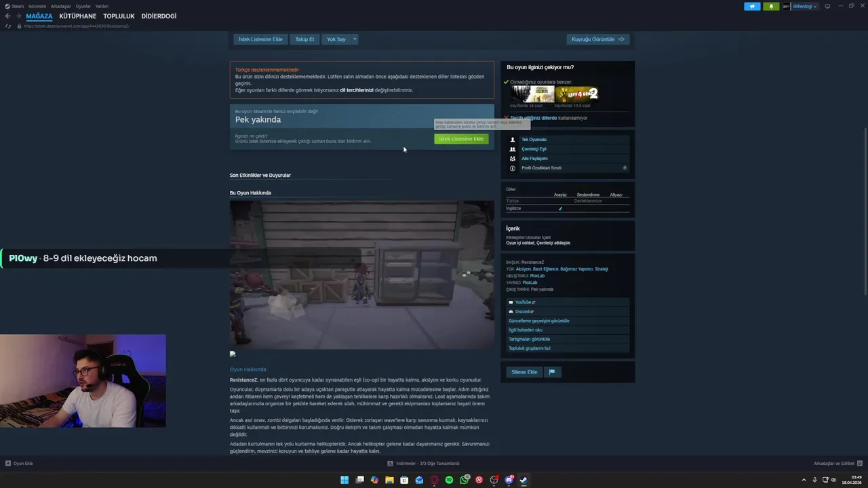Open Tartışmaları görüntüle link
The height and width of the screenshot is (488, 868).
click(530, 339)
